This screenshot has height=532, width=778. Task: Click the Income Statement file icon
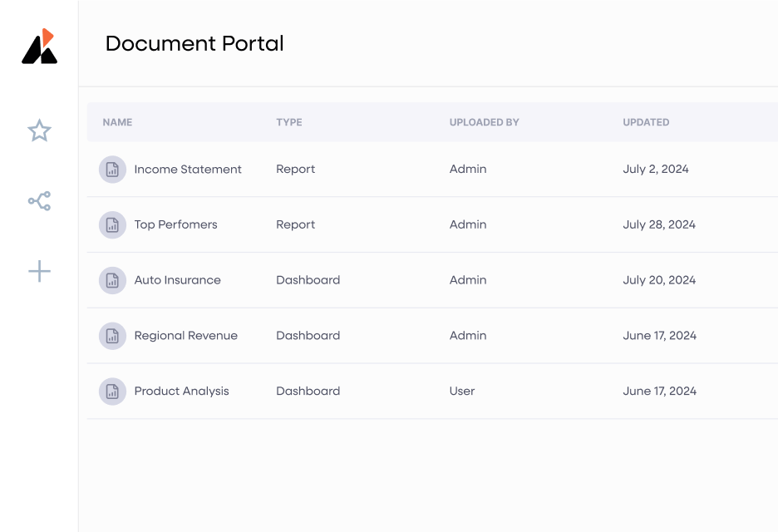112,170
